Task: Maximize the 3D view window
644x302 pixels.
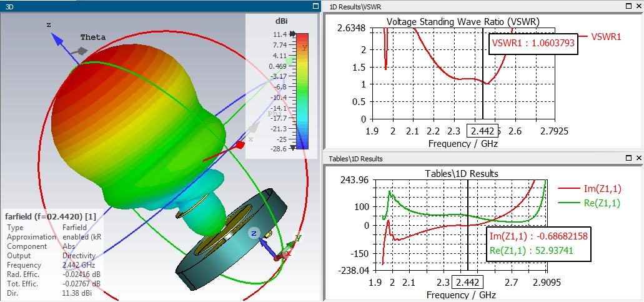Action: pyautogui.click(x=315, y=6)
